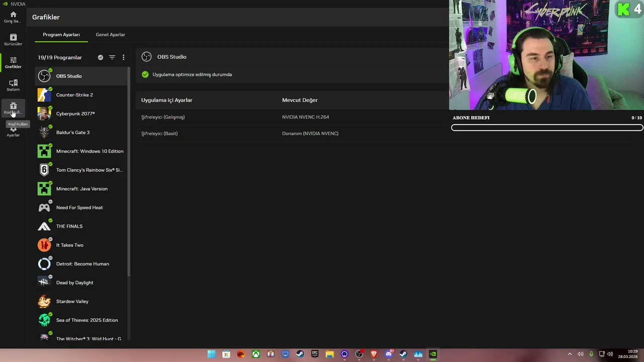Click the Şifreleyici (Gelişmiş) setting row
Viewport: 644px width, 362px height.
click(x=292, y=117)
